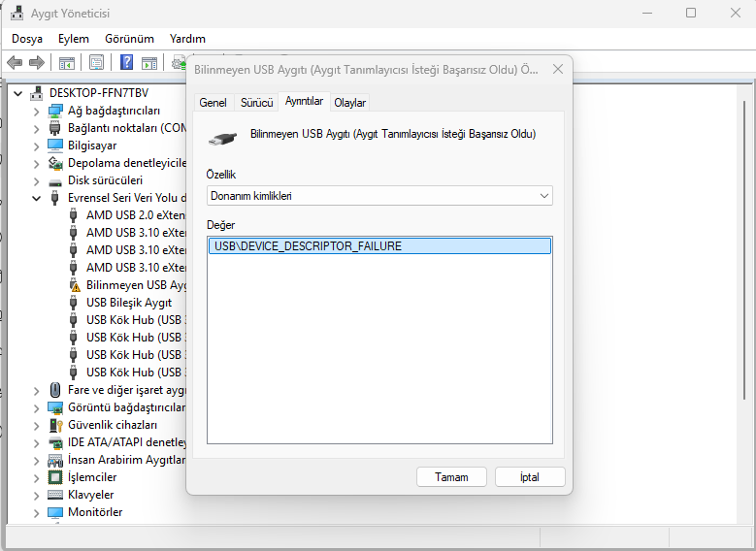
Task: Click the Device Manager vertical scrollbar
Action: tap(745, 249)
